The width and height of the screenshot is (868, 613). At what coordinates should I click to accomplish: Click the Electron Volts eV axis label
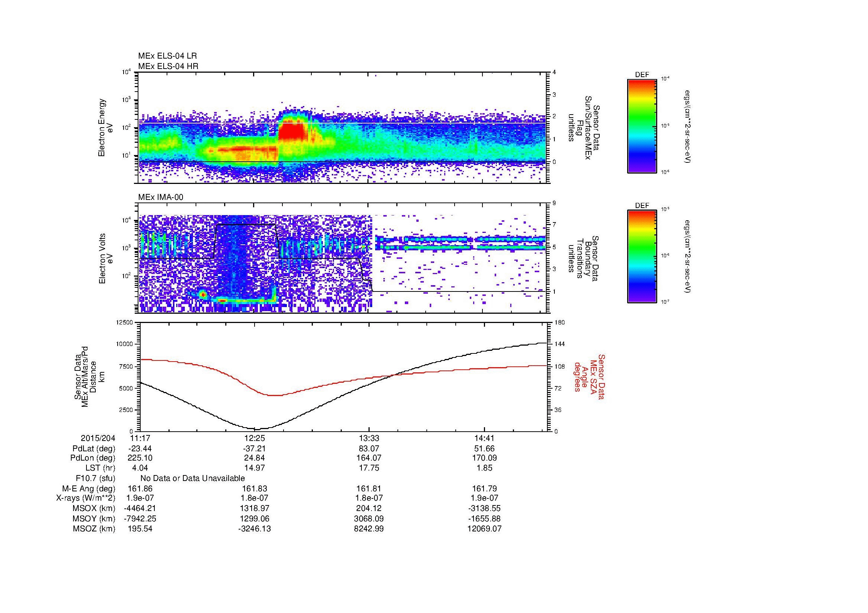(x=106, y=259)
